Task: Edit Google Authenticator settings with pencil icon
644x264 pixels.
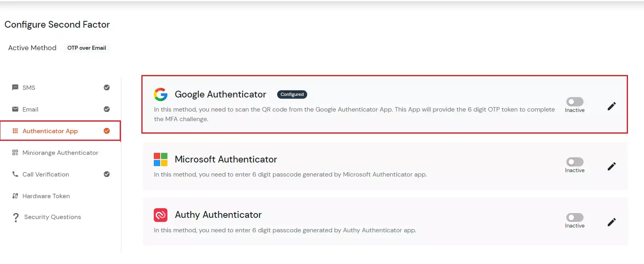Action: tap(612, 106)
